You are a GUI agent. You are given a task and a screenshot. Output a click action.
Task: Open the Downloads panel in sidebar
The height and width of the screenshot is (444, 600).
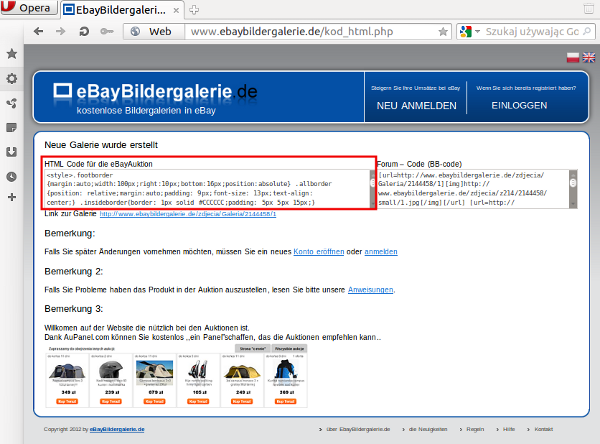(12, 152)
